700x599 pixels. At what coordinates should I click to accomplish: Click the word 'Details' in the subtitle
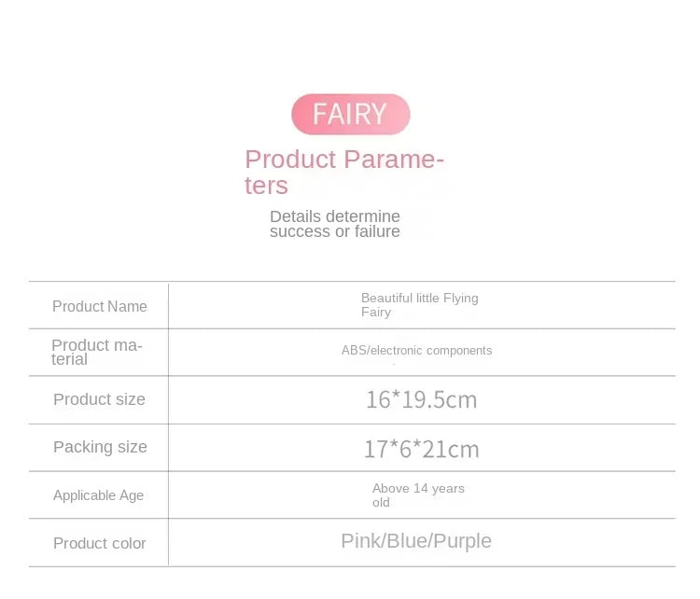click(x=296, y=216)
